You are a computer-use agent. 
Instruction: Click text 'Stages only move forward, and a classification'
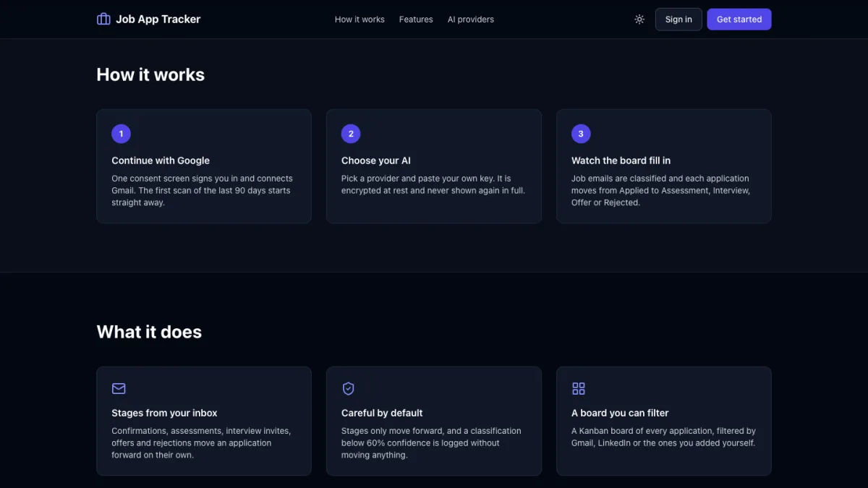click(x=431, y=431)
